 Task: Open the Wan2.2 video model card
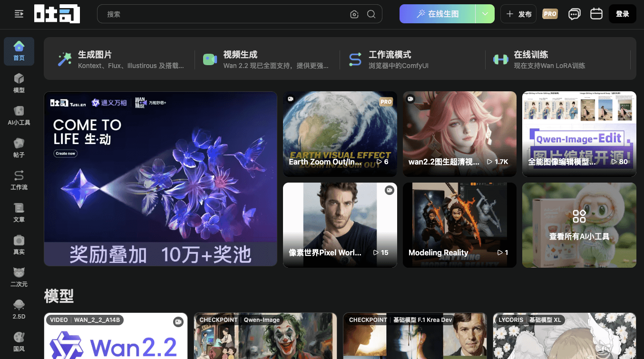[x=116, y=336]
